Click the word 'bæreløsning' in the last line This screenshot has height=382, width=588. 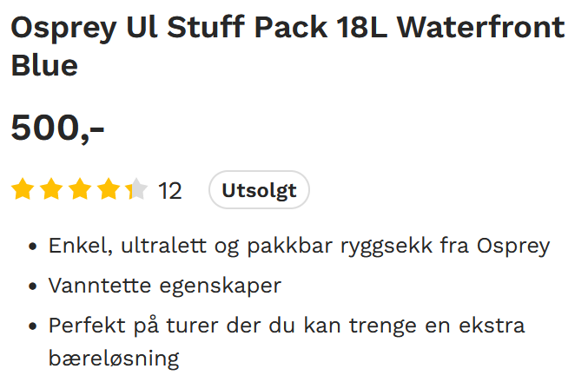114,358
